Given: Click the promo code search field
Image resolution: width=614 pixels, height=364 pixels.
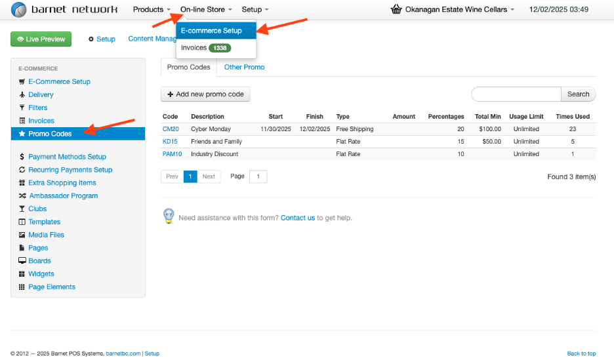Looking at the screenshot, I should point(516,94).
